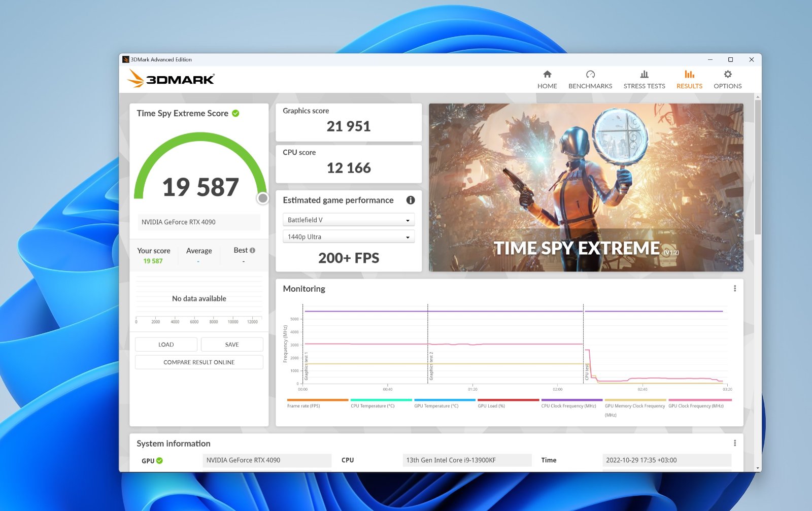Click Graphics score value 21 951
This screenshot has height=511, width=812.
tap(349, 126)
